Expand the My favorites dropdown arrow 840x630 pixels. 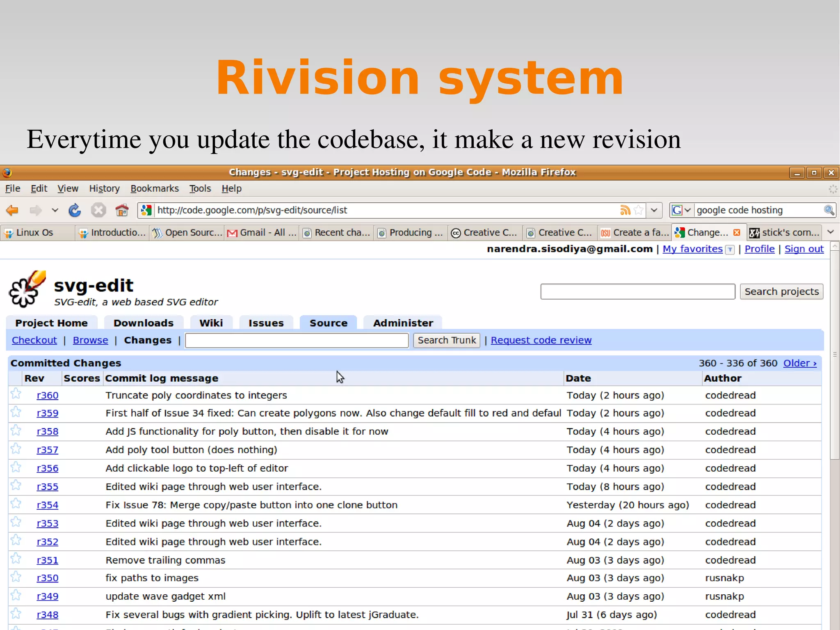point(730,250)
